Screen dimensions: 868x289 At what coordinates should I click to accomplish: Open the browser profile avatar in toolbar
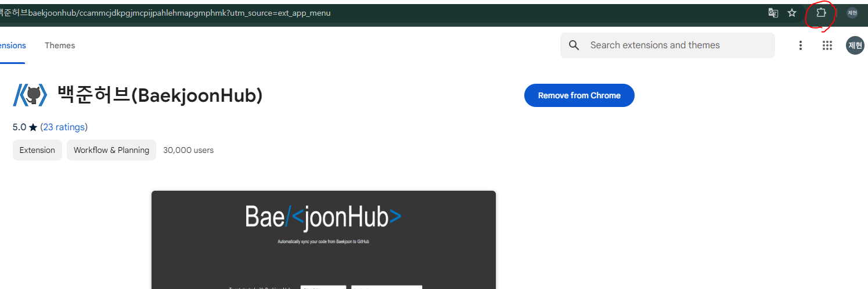[852, 13]
